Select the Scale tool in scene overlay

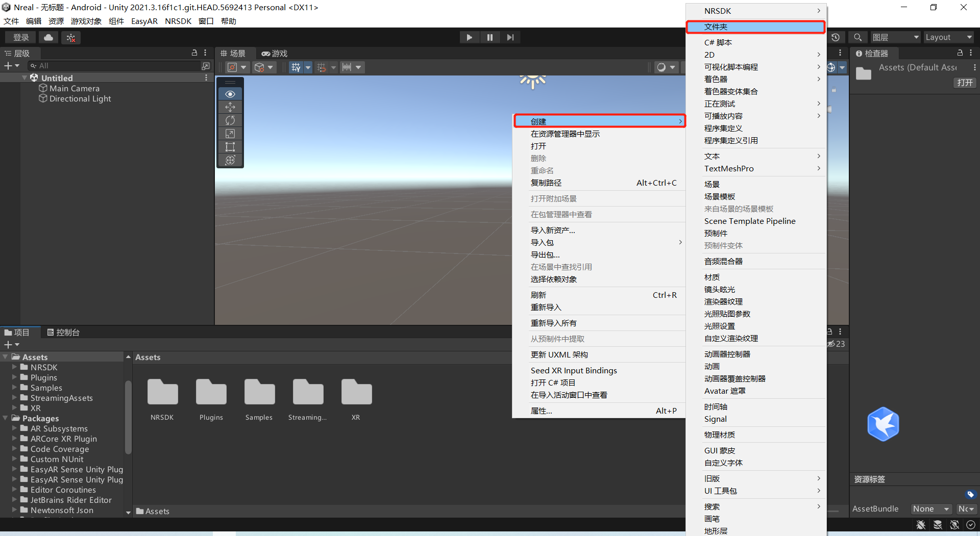(x=230, y=134)
